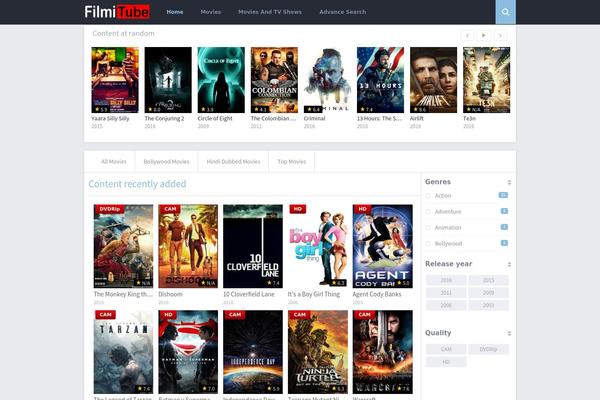600x400 pixels.
Task: Go to next random content slide
Action: (x=500, y=36)
